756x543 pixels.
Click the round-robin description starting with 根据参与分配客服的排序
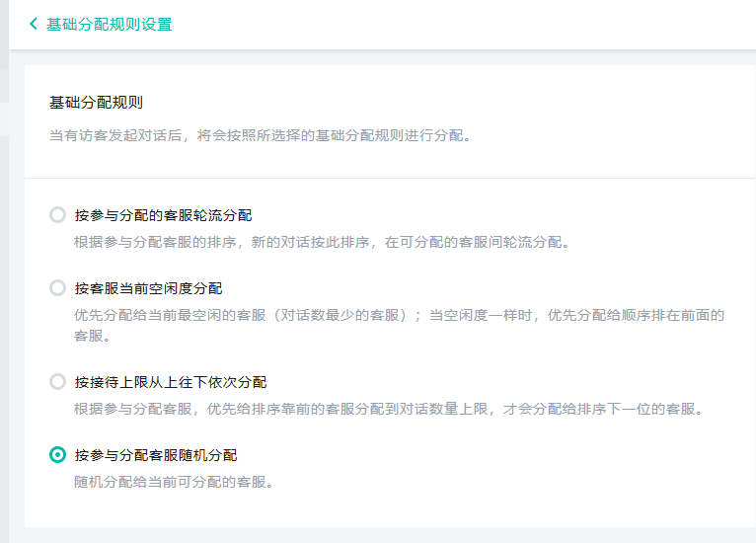pyautogui.click(x=322, y=242)
